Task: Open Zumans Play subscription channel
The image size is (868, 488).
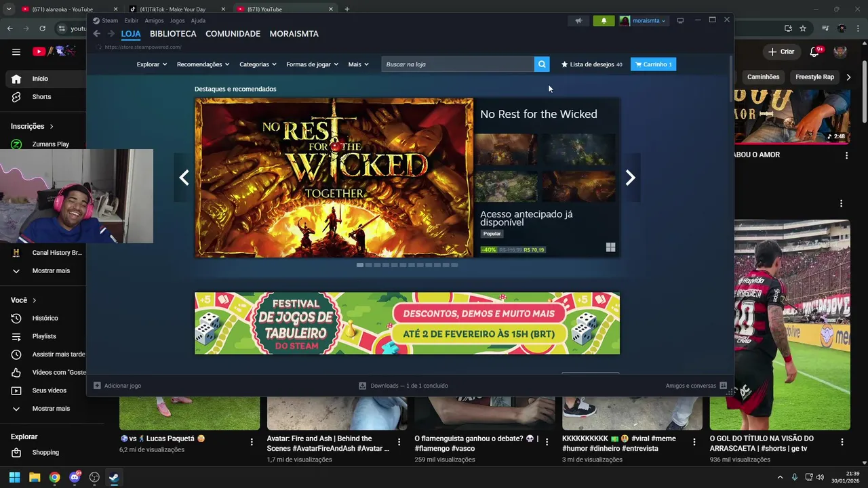Action: [x=42, y=144]
